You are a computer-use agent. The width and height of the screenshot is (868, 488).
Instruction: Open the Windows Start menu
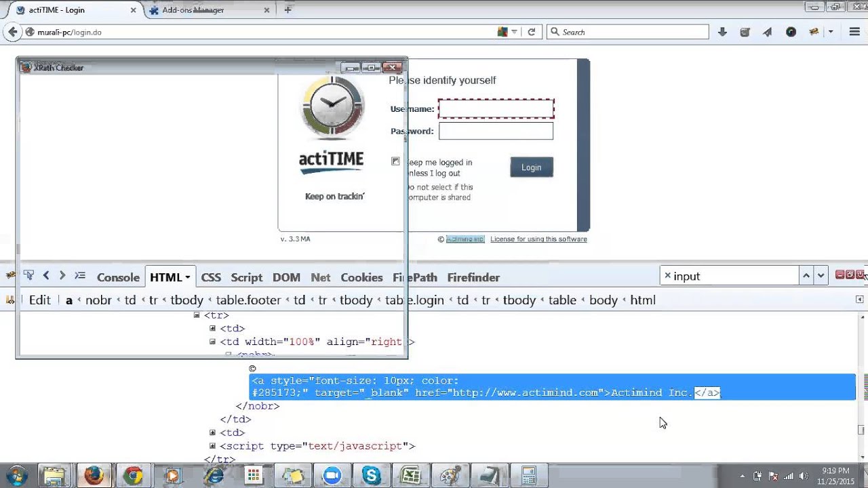click(x=17, y=475)
